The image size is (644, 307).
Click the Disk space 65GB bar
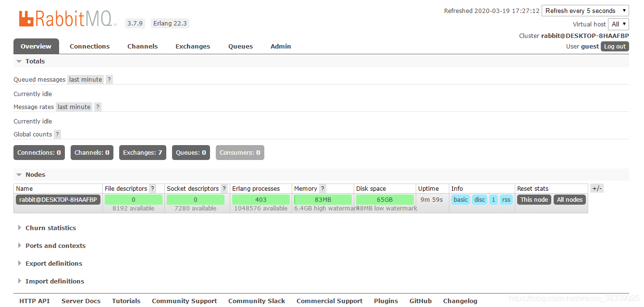385,200
